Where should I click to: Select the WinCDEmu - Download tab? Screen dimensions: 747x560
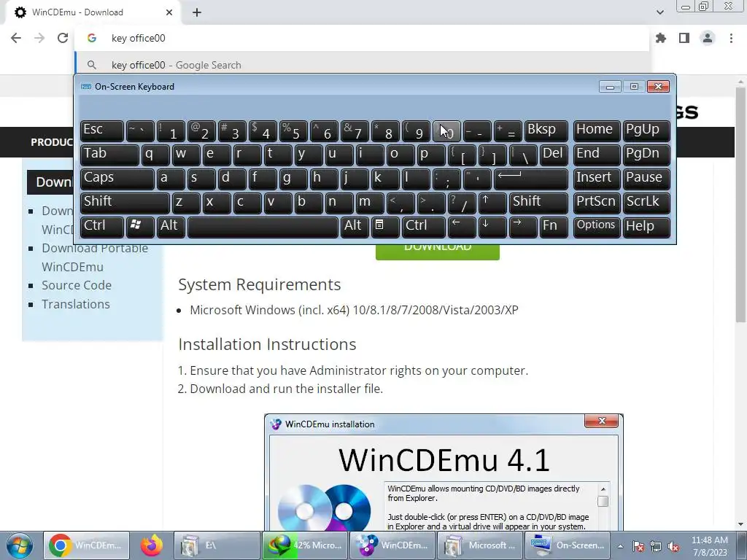tap(93, 12)
